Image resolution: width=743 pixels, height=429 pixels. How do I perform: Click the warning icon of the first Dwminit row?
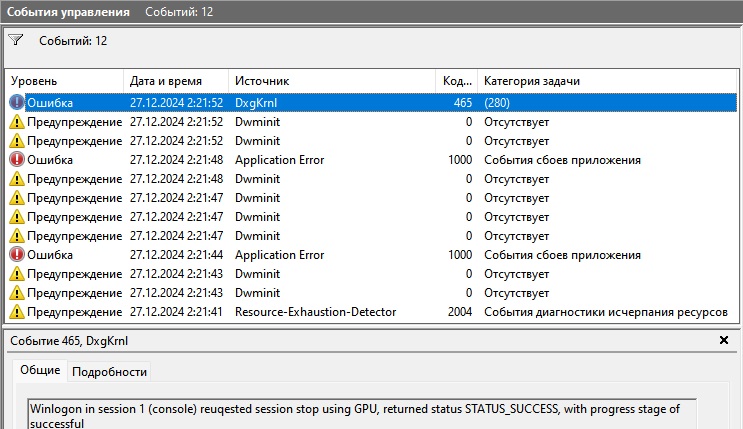tap(17, 122)
